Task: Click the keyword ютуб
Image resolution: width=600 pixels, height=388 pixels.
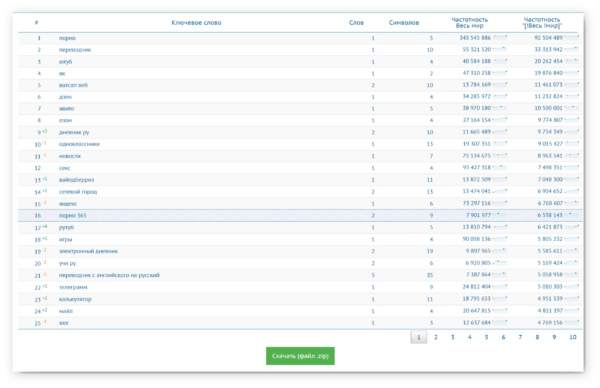Action: point(65,62)
